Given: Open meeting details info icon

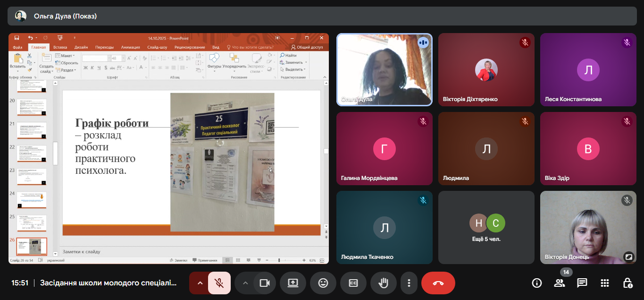Looking at the screenshot, I should click(x=537, y=283).
